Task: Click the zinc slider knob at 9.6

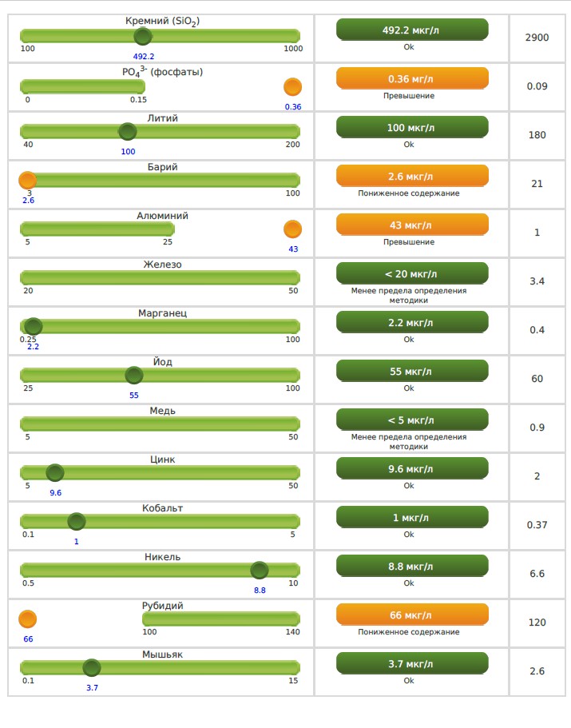Action: pos(55,472)
